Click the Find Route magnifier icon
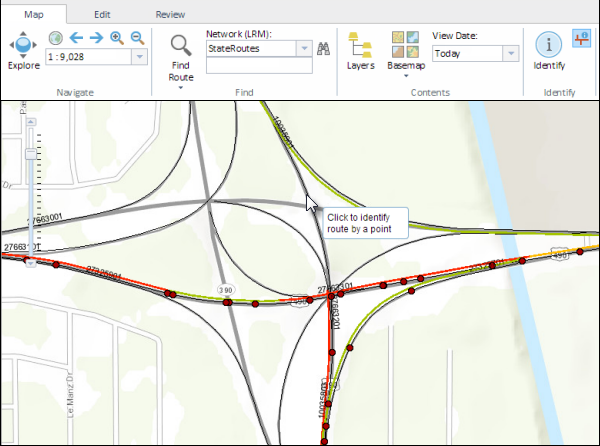 coord(181,45)
